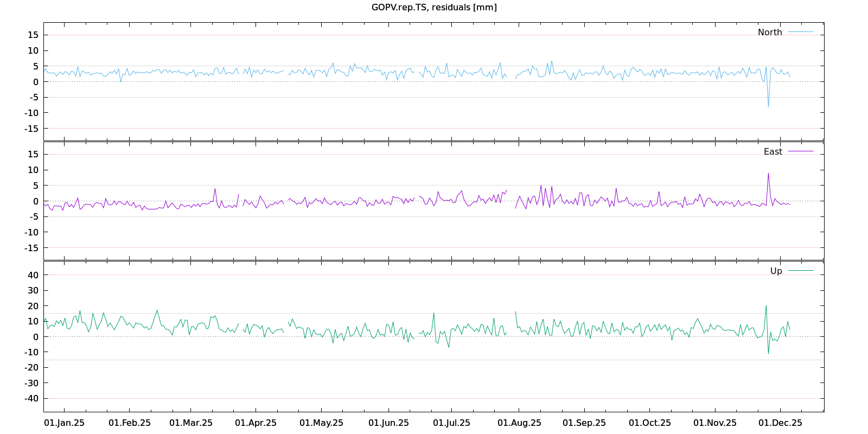Click the 01.Jul.25 x-axis date label
The height and width of the screenshot is (434, 868).
click(x=451, y=423)
